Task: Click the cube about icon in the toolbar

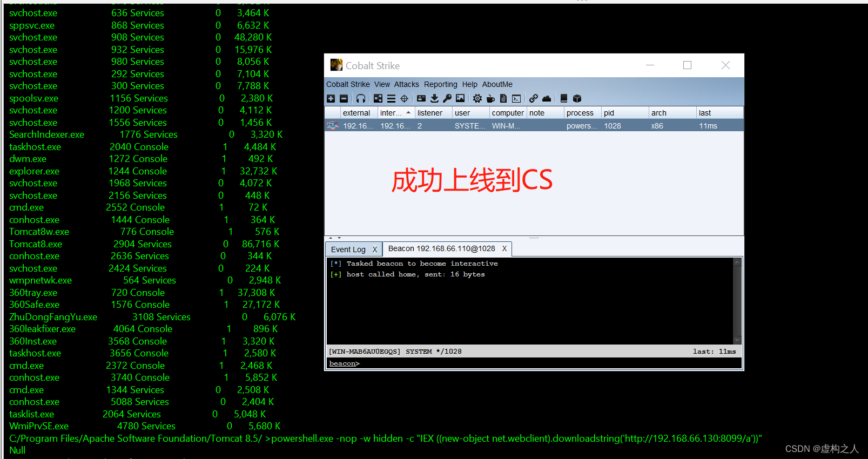Action: 577,98
